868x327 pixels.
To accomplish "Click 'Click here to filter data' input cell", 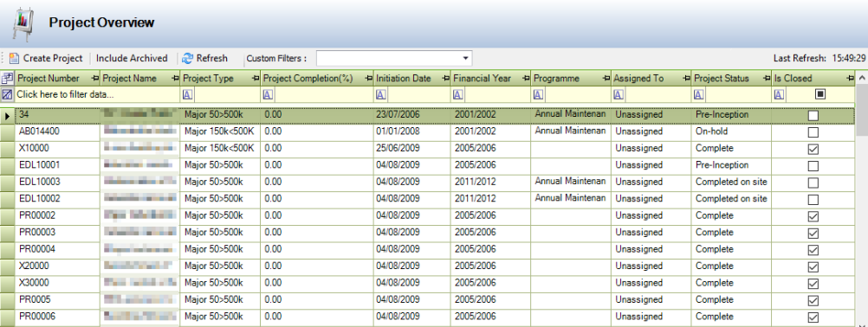I will 97,94.
